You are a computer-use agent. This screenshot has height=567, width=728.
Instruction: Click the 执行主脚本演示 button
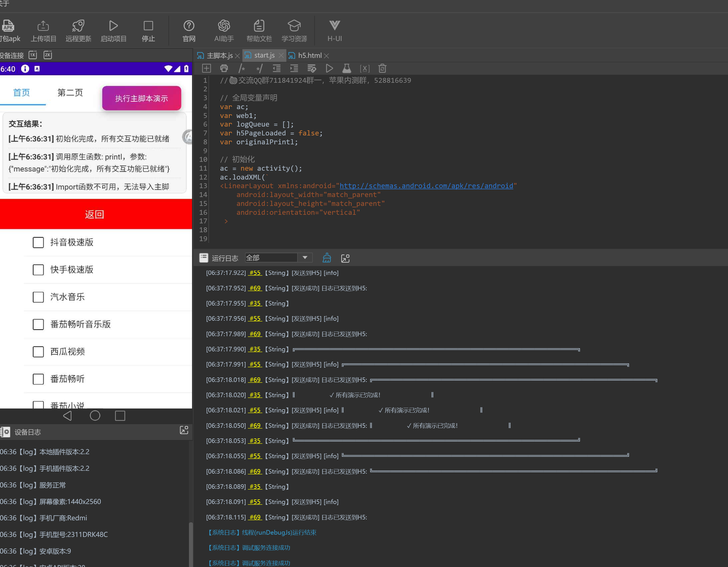point(141,99)
